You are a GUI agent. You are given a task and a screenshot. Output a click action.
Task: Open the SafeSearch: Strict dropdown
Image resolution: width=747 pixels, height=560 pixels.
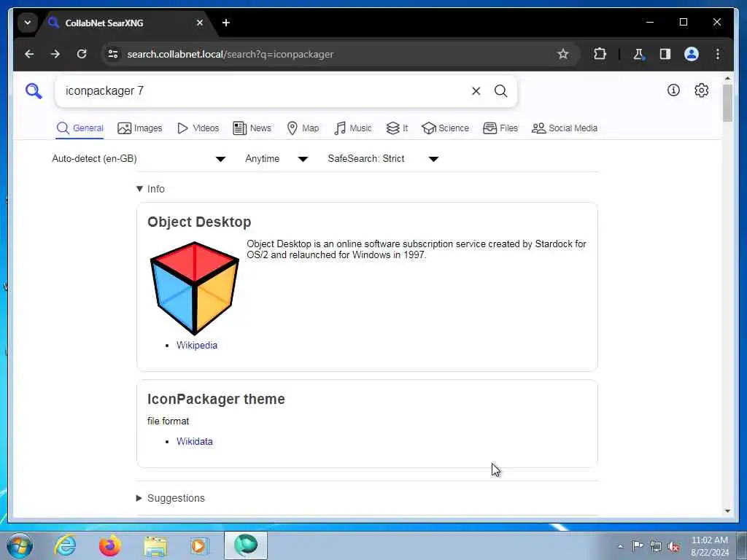(x=383, y=158)
